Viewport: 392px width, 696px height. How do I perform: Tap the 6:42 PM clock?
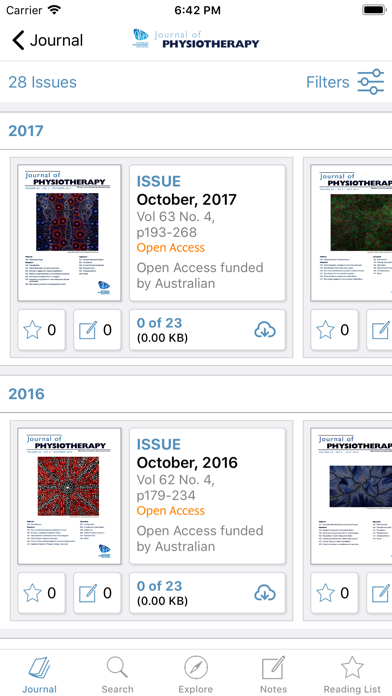click(197, 10)
